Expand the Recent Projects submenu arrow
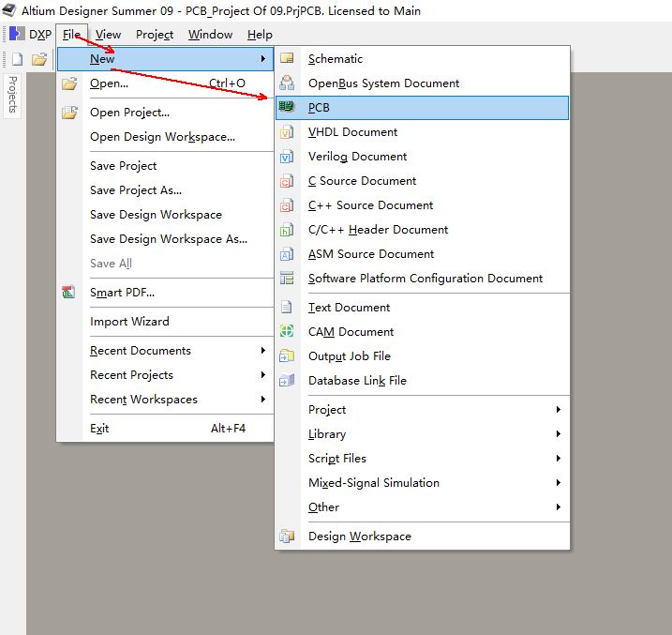This screenshot has height=635, width=672. [263, 375]
